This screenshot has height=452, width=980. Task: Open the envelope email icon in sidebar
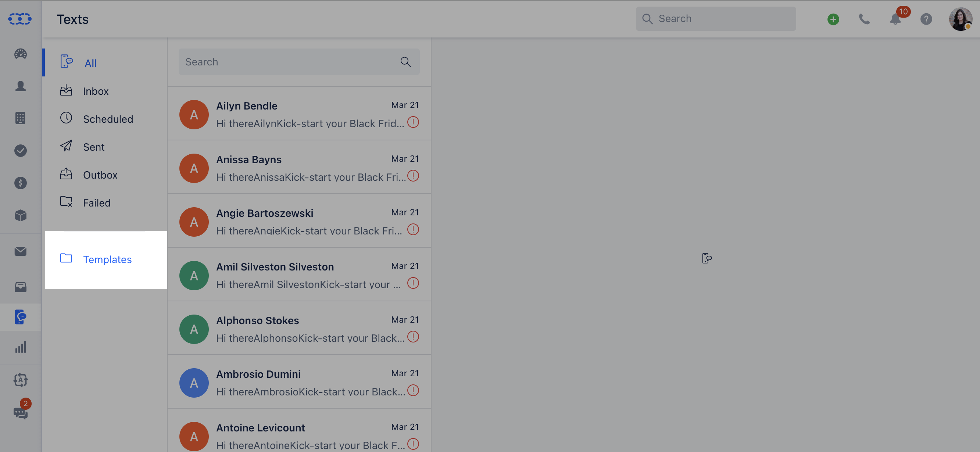pyautogui.click(x=21, y=251)
